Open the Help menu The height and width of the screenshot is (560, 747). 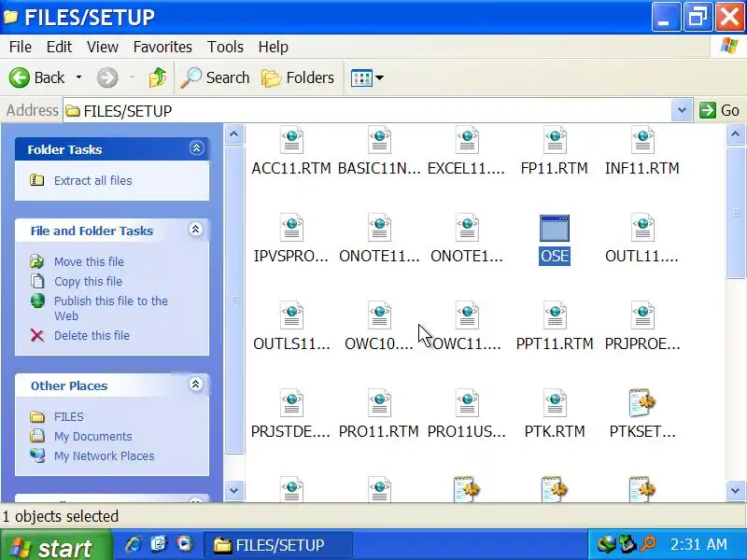click(x=273, y=47)
